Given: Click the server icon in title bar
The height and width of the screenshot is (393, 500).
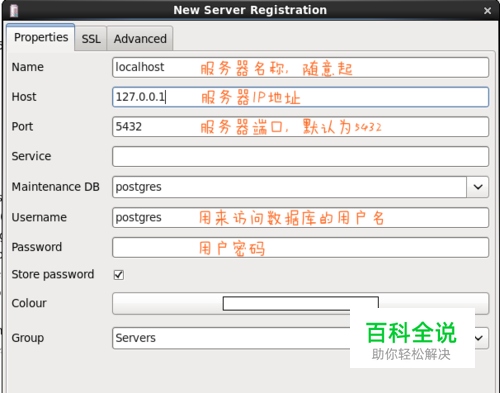Looking at the screenshot, I should click(14, 11).
